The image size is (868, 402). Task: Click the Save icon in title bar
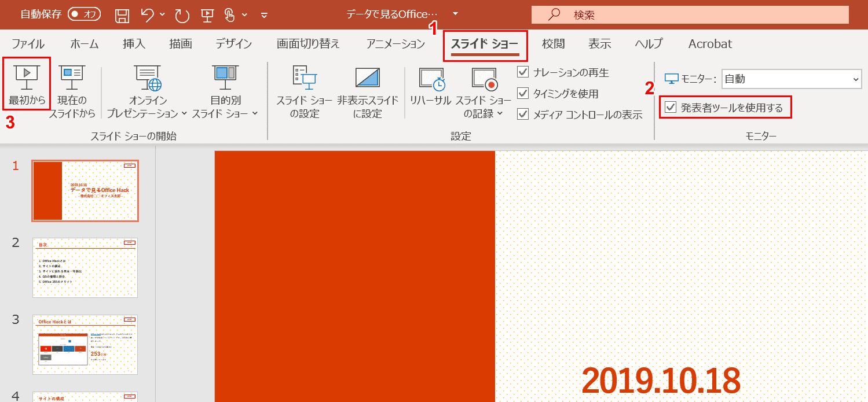tap(122, 15)
